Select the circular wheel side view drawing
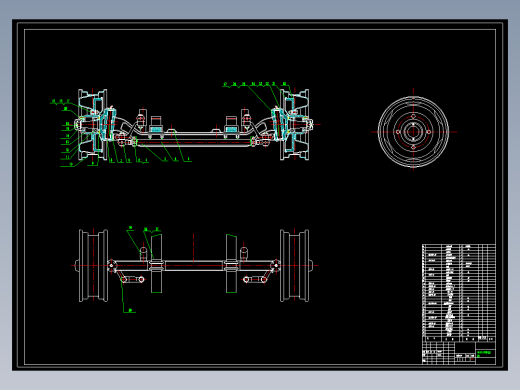This screenshot has height=390, width=520. coord(413,132)
